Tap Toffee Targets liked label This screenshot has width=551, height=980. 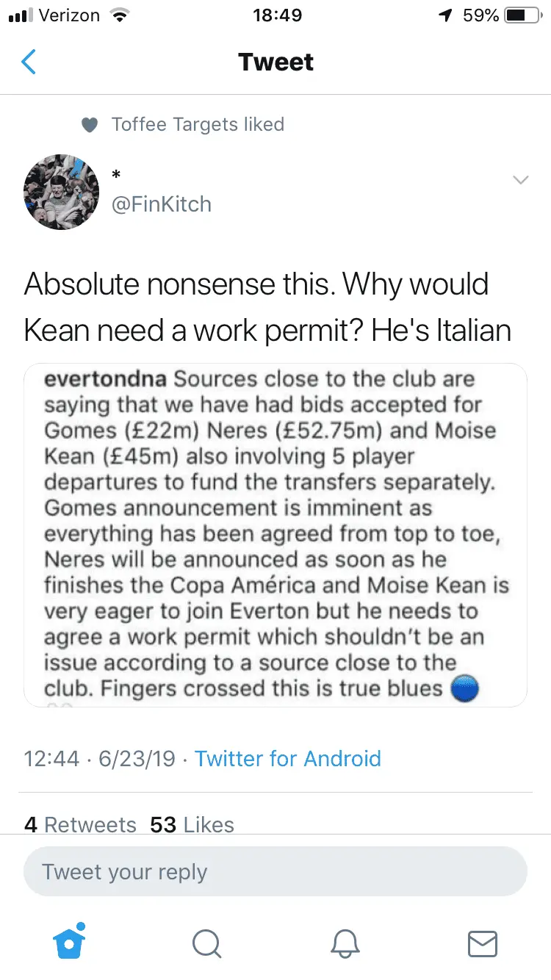198,124
